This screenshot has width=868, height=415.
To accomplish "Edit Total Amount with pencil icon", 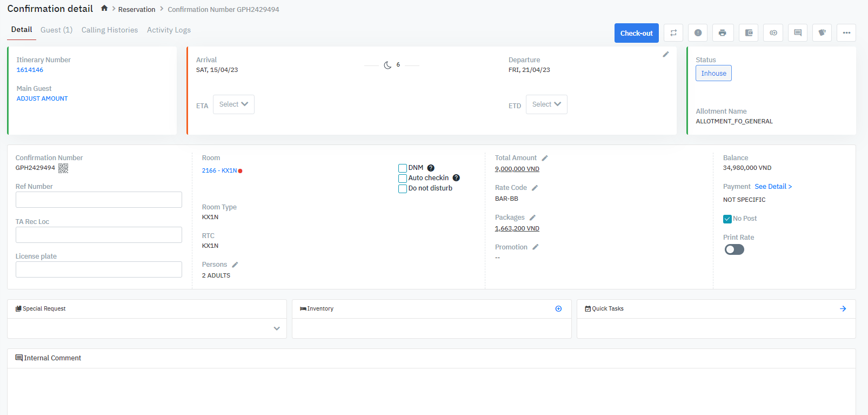I will (545, 158).
